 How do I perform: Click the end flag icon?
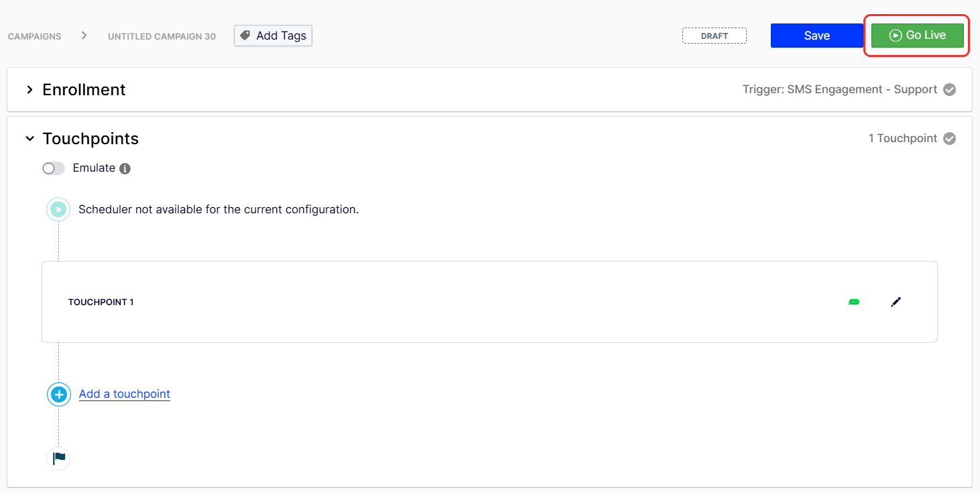pyautogui.click(x=59, y=459)
